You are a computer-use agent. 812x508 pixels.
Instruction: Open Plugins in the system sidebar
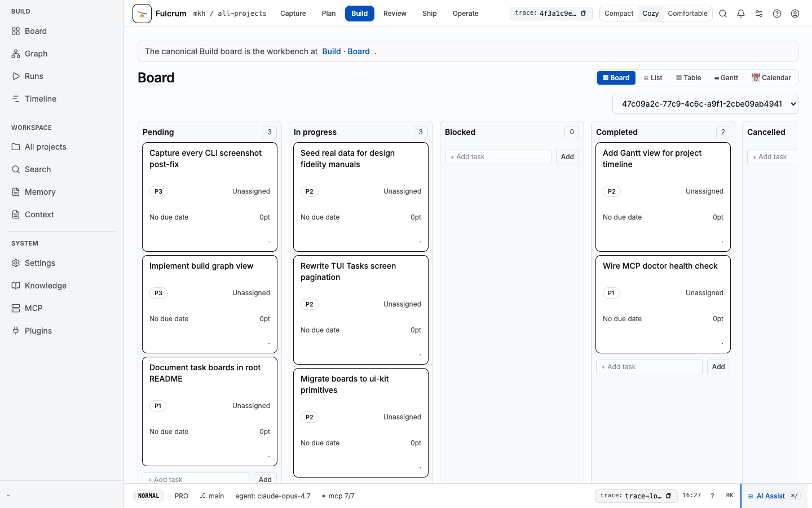point(62,331)
